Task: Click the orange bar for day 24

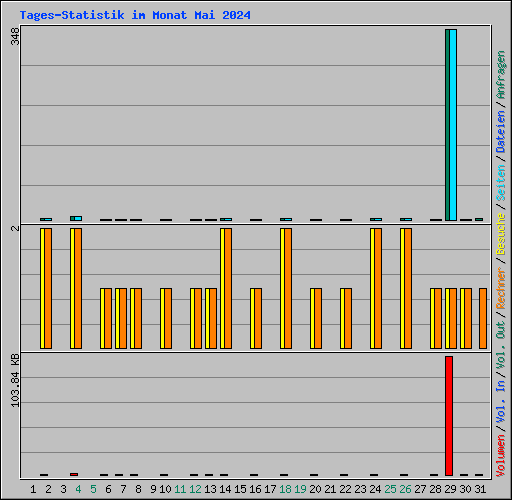Action: pos(378,288)
